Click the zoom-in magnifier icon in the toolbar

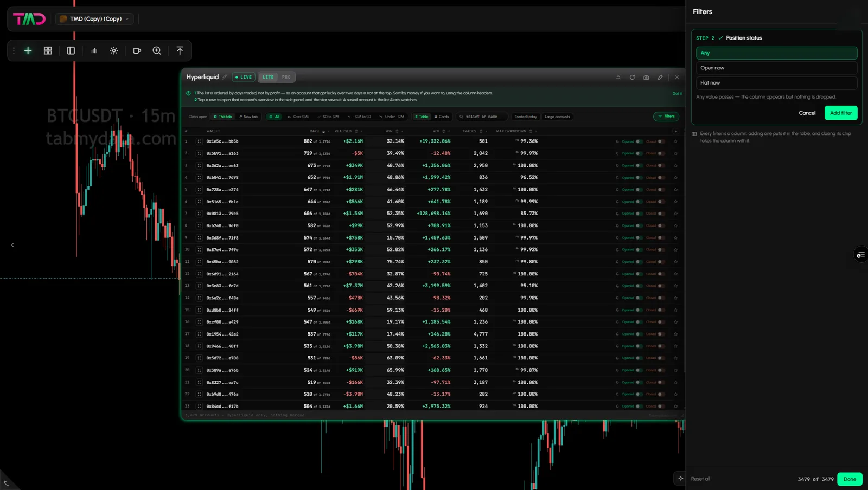[157, 50]
